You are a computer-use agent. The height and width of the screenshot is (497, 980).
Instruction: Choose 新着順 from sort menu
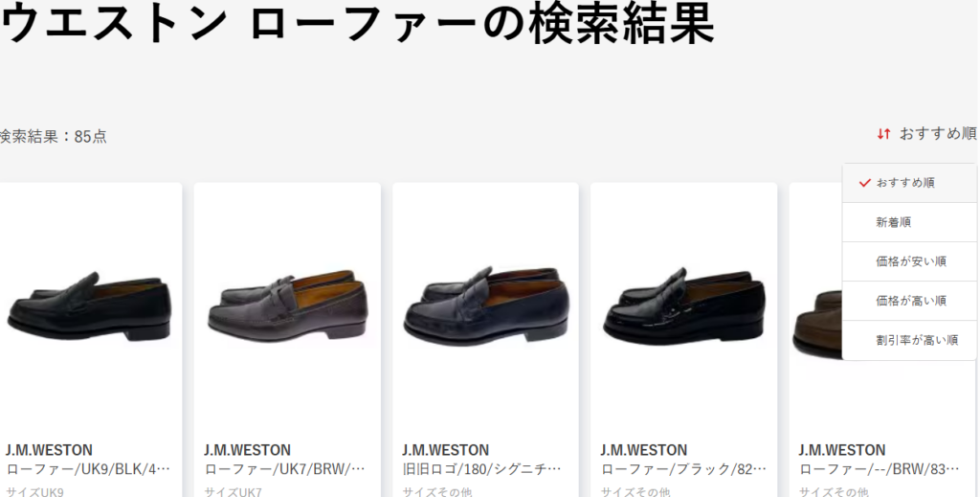click(x=909, y=222)
